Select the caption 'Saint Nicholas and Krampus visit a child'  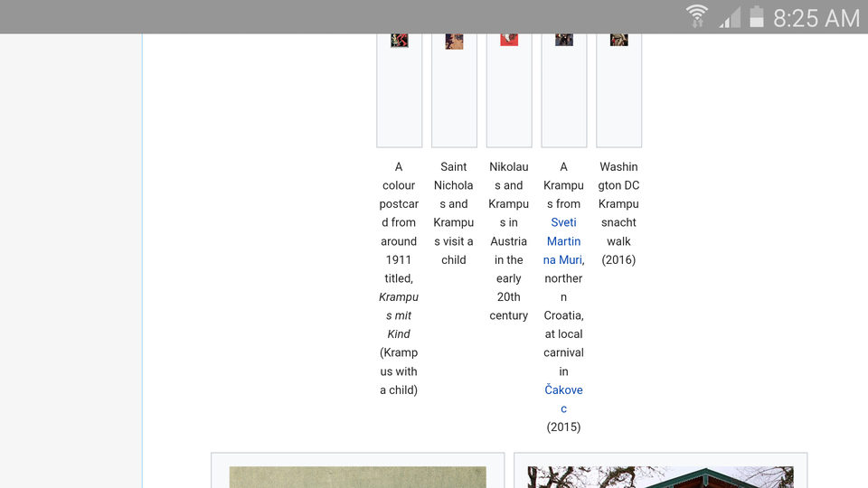(453, 213)
